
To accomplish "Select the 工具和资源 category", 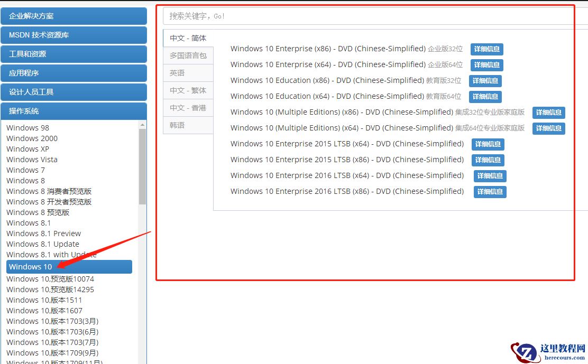I will (x=73, y=54).
